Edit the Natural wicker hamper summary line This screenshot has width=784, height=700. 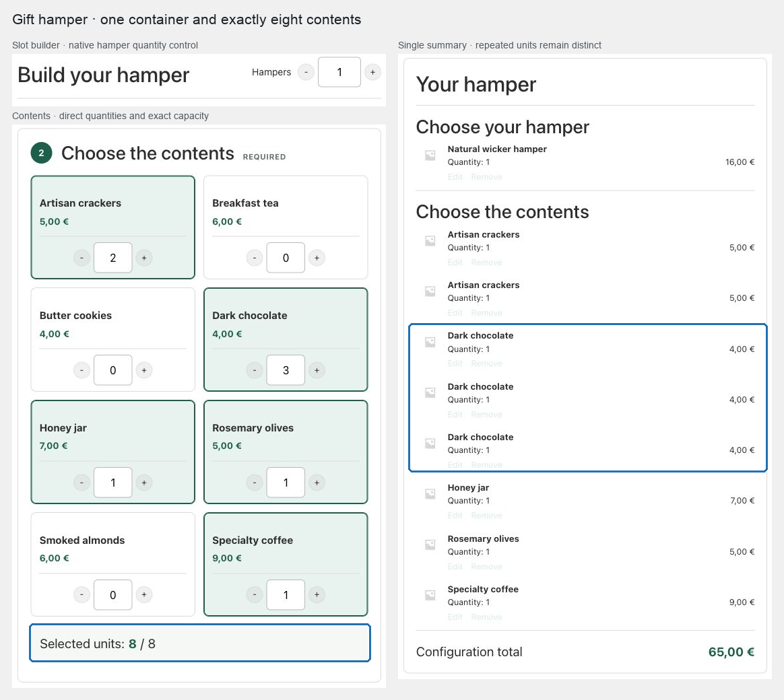455,177
